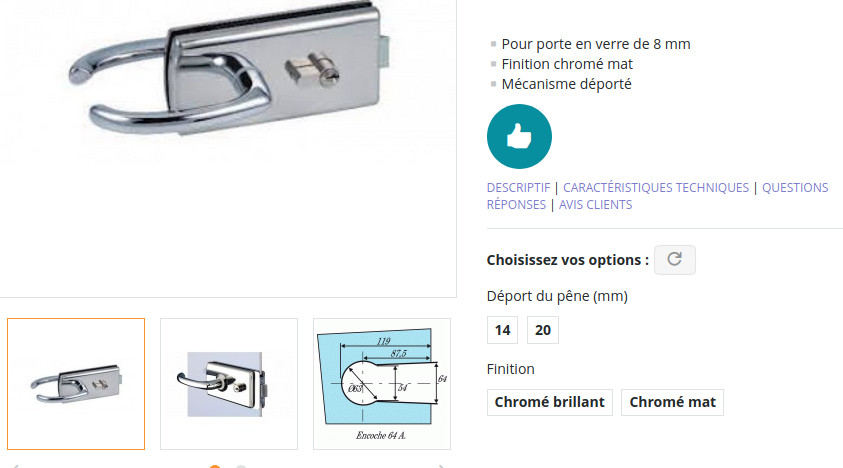
Task: Open CARACTÉRISTIQUES TECHNIQUES section link
Action: tap(655, 188)
